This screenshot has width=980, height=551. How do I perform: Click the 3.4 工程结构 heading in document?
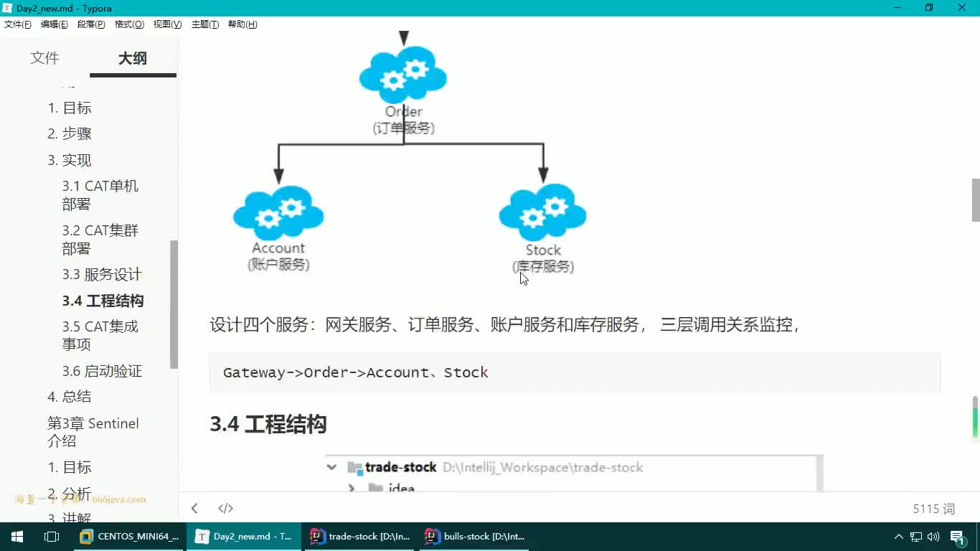(268, 424)
